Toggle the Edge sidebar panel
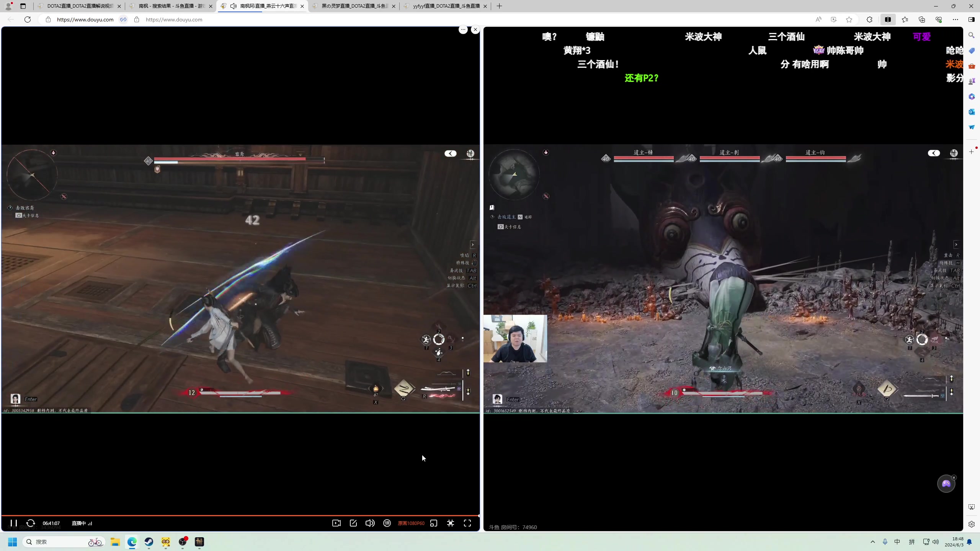This screenshot has width=980, height=551. pyautogui.click(x=972, y=20)
